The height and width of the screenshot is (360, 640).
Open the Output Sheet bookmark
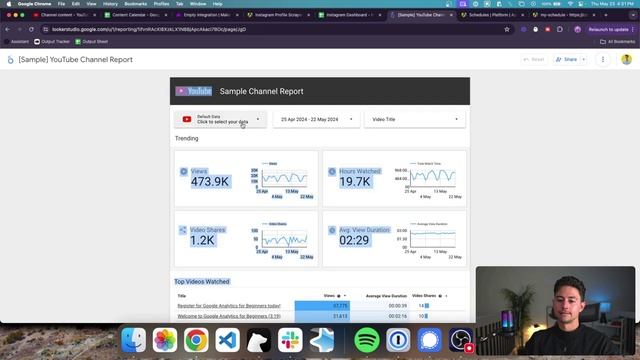(91, 42)
